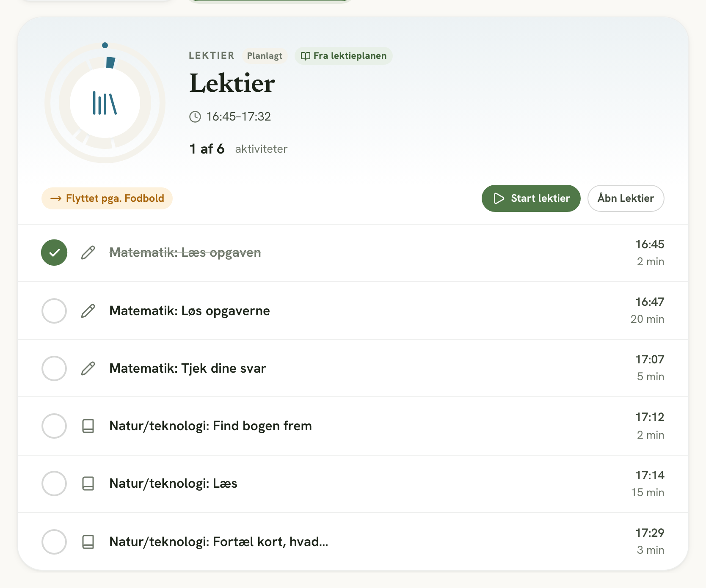This screenshot has height=588, width=706.
Task: Click the pencil icon beside Matematik: Læs opgaven
Action: (88, 253)
